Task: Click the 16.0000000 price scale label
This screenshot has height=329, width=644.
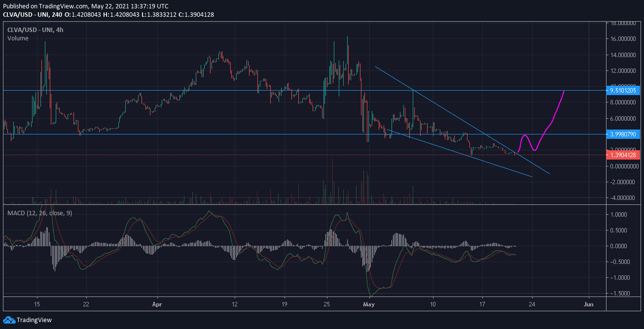Action: click(622, 39)
